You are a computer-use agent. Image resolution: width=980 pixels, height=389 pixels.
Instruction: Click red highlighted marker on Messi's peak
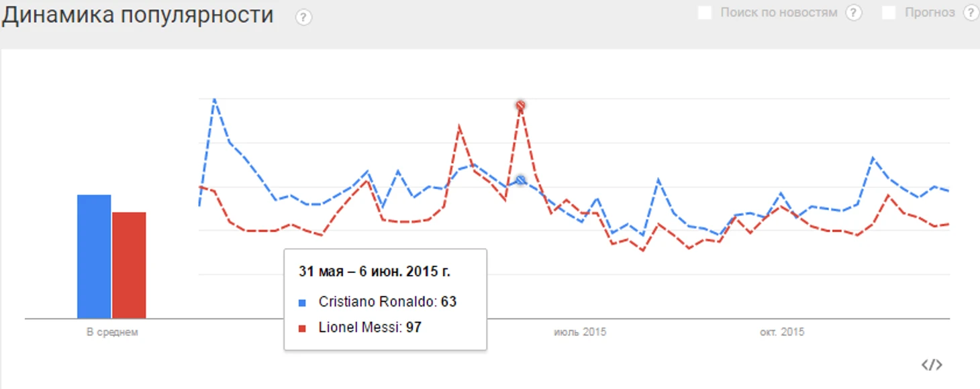click(x=520, y=105)
